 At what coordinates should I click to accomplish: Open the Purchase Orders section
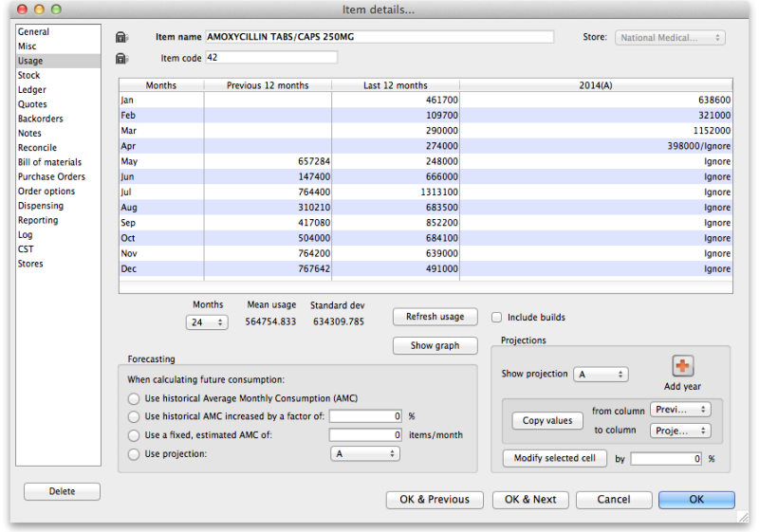[x=51, y=176]
